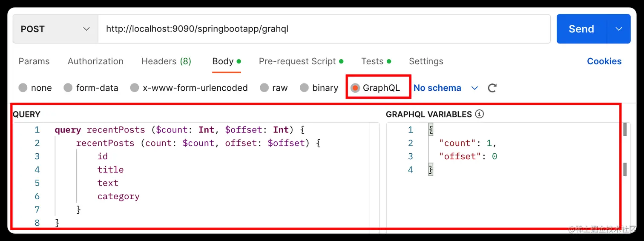Choose the form-data radio button
This screenshot has height=241, width=644.
tap(68, 88)
